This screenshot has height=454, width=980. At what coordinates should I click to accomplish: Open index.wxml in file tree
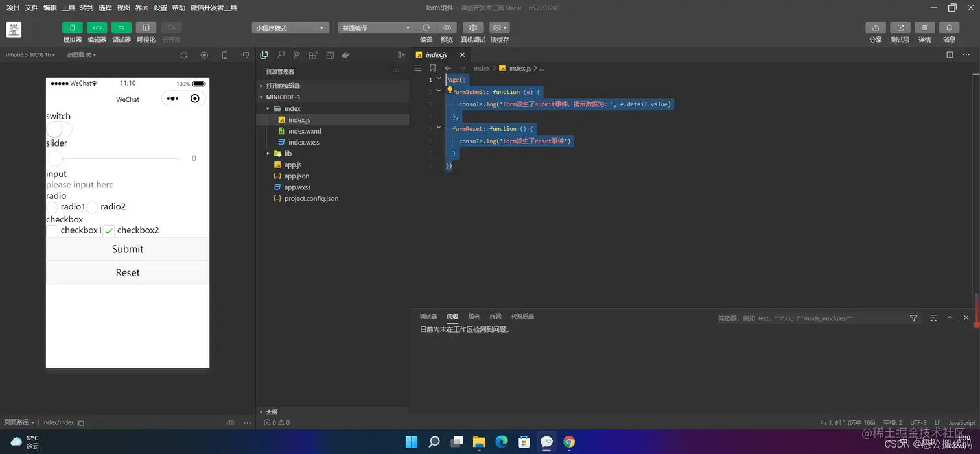pos(305,131)
